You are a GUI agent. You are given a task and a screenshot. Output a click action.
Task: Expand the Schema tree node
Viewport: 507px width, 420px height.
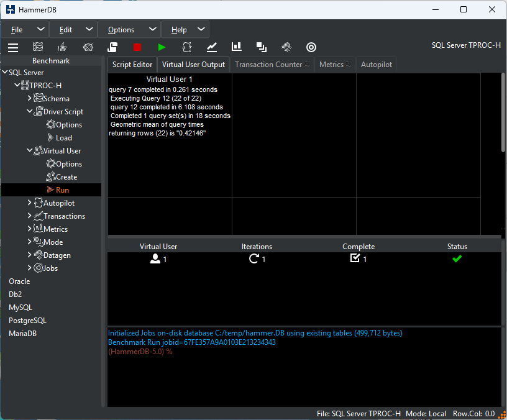tap(29, 98)
